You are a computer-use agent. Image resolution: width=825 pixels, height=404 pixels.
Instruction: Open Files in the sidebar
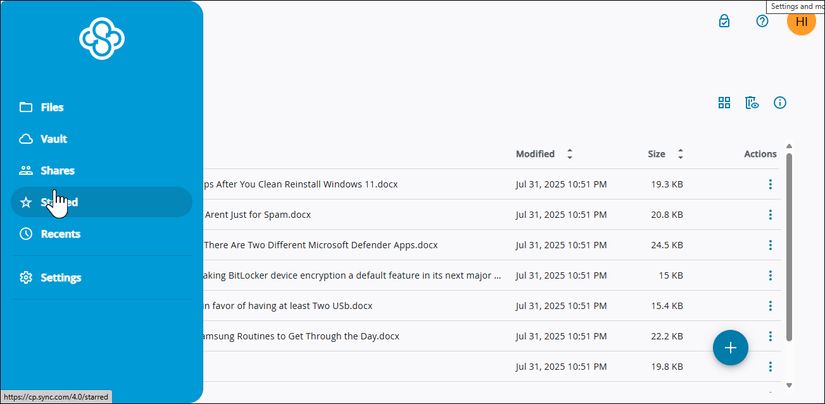[x=52, y=107]
